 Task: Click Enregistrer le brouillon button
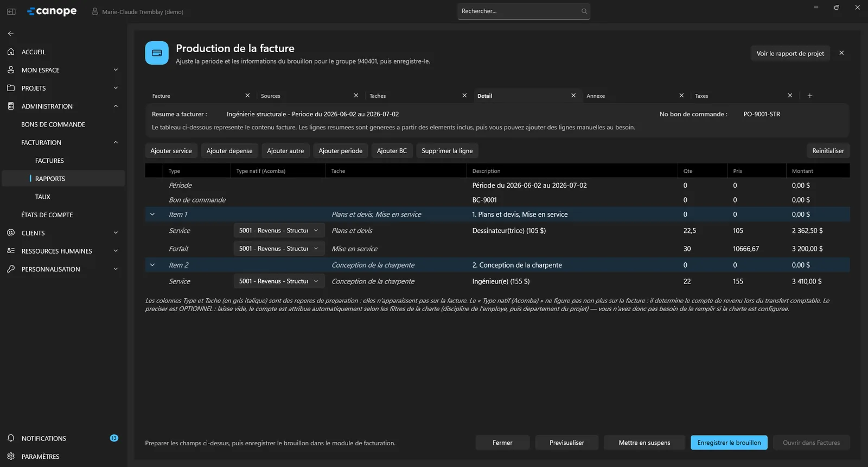point(729,443)
